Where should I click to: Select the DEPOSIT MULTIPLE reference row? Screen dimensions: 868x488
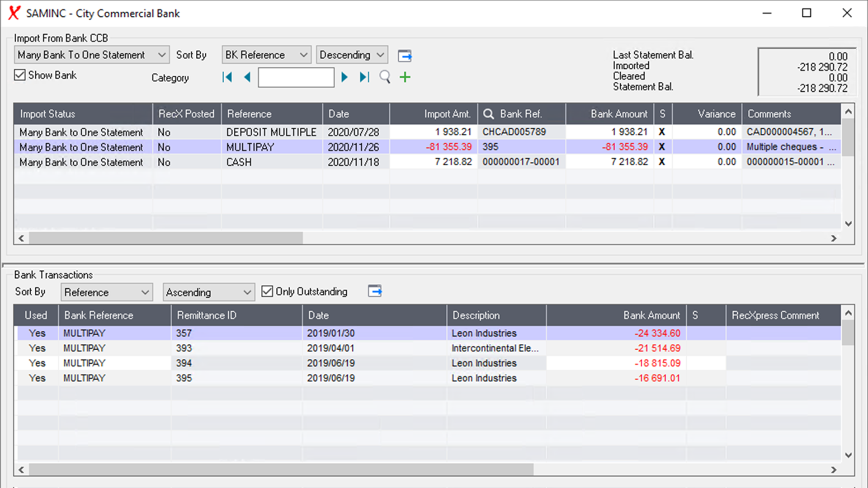coord(427,132)
